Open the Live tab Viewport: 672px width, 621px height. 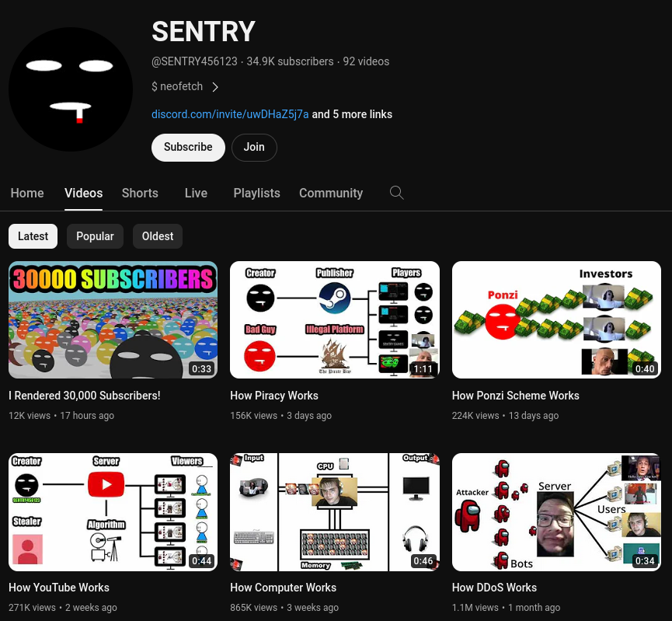(196, 193)
